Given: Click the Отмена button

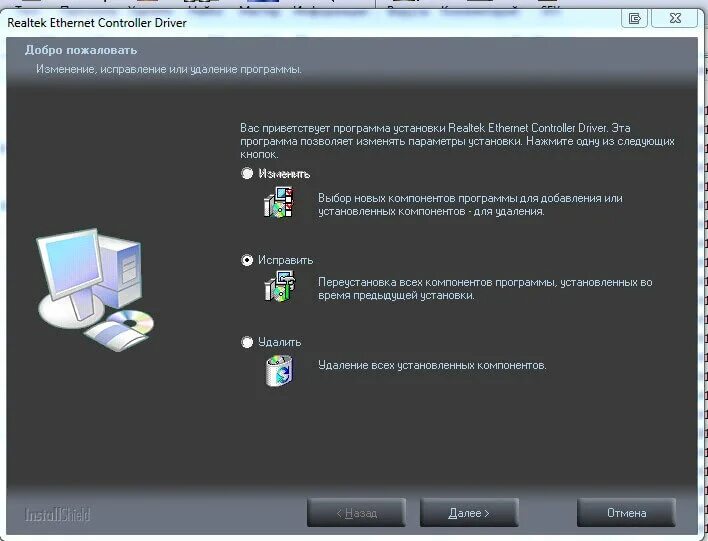Looking at the screenshot, I should (x=626, y=513).
